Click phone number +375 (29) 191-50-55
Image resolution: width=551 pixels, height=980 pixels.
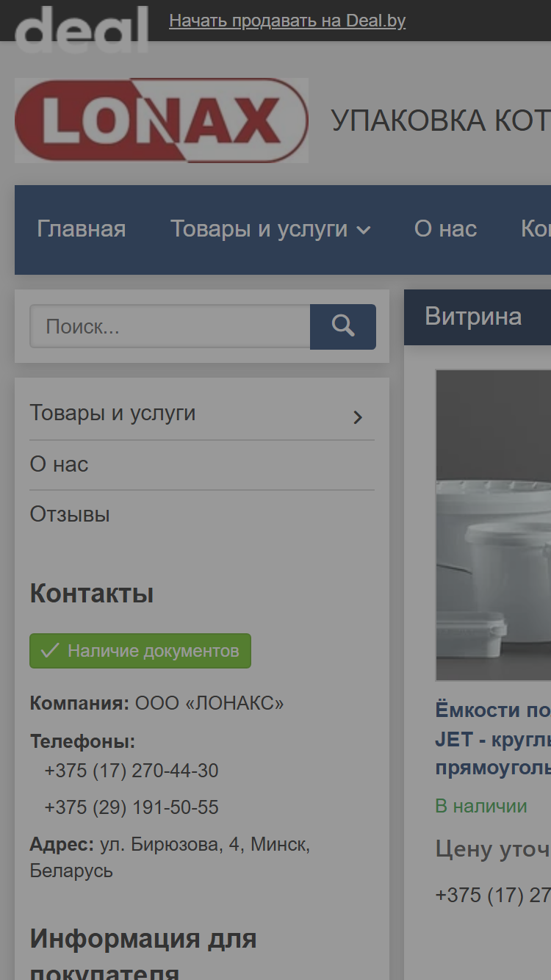point(132,807)
